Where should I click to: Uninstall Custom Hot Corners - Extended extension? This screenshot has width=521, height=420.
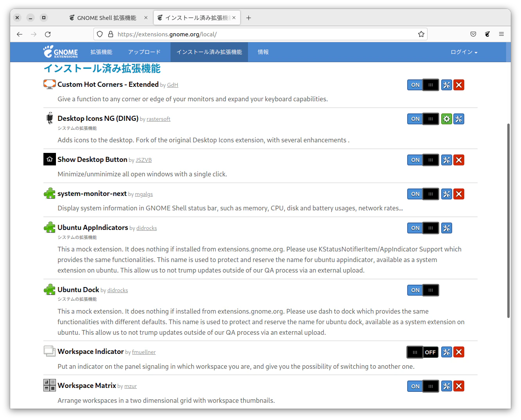pyautogui.click(x=459, y=85)
